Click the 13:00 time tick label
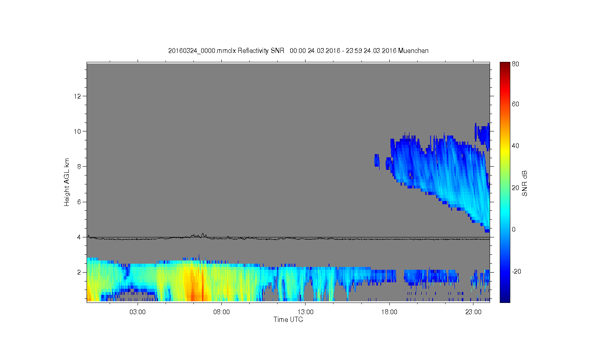The width and height of the screenshot is (607, 364). 306,312
